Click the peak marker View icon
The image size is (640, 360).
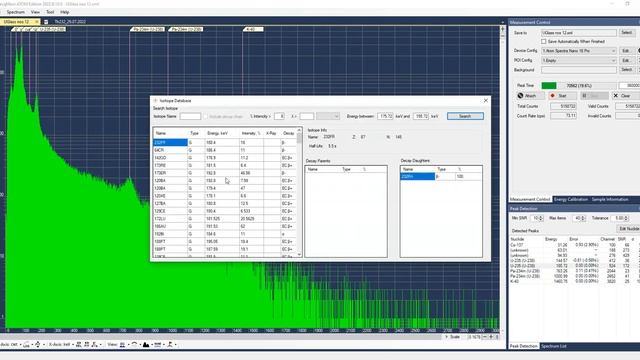point(170,345)
